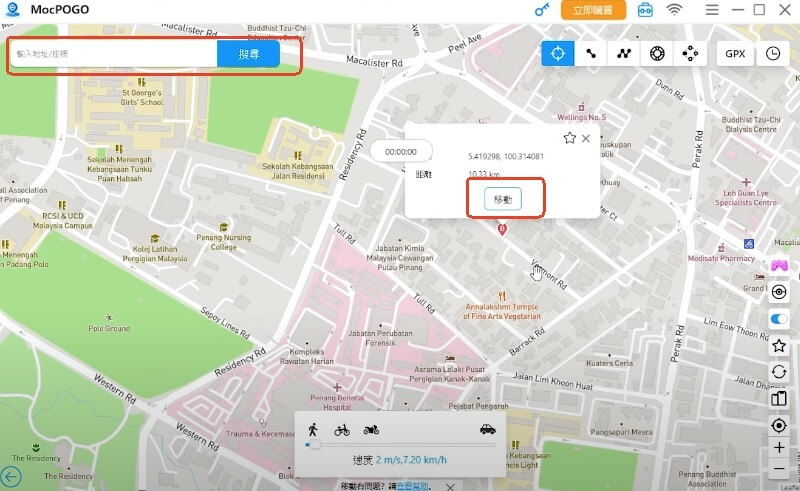Image resolution: width=800 pixels, height=491 pixels.
Task: Toggle the blue switch in right sidebar
Action: [779, 319]
